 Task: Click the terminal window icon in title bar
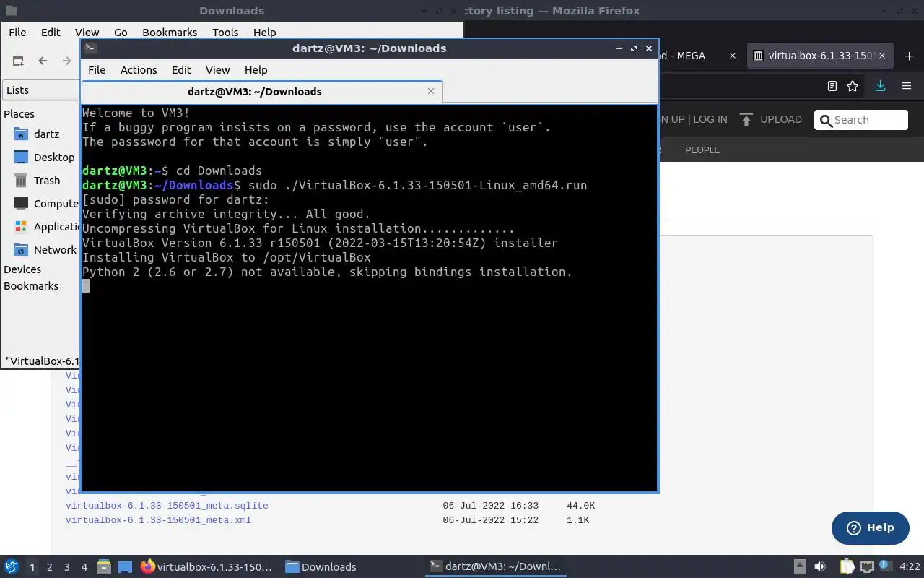point(91,48)
